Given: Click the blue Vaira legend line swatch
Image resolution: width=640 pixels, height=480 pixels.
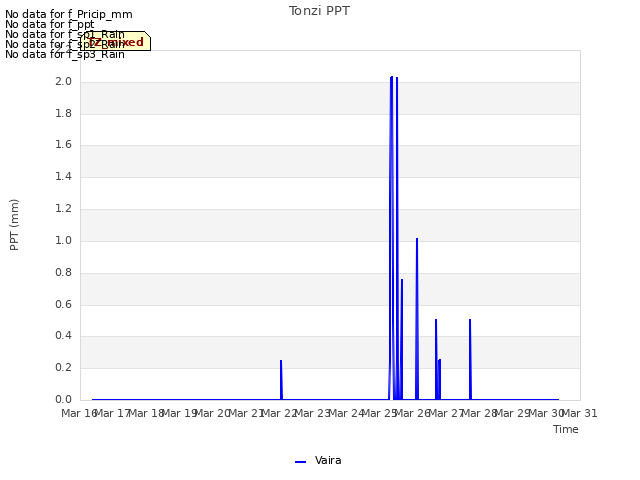Looking at the screenshot, I should (x=300, y=462).
